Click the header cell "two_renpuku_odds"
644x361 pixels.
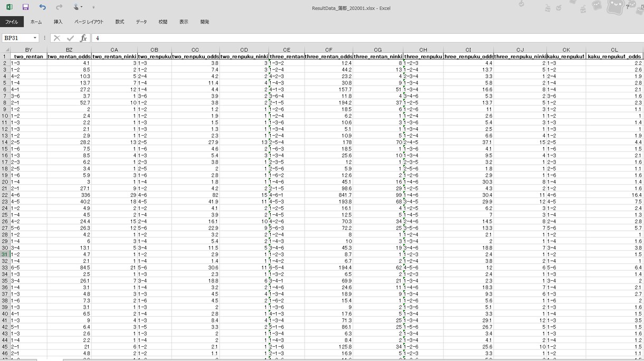click(195, 56)
